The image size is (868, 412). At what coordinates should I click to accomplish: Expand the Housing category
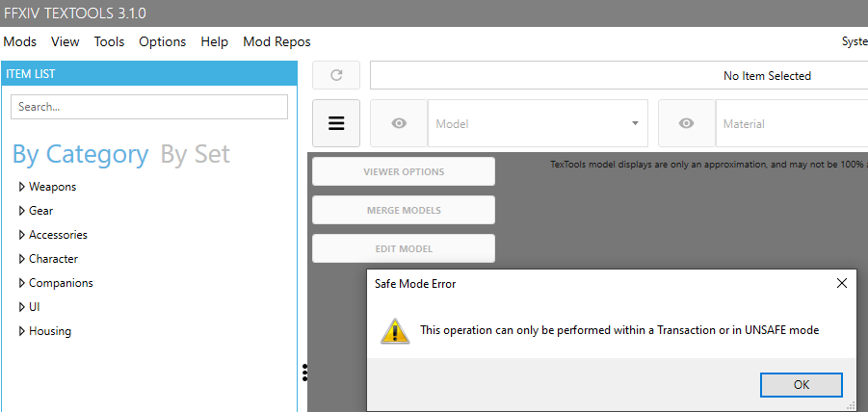(x=22, y=331)
